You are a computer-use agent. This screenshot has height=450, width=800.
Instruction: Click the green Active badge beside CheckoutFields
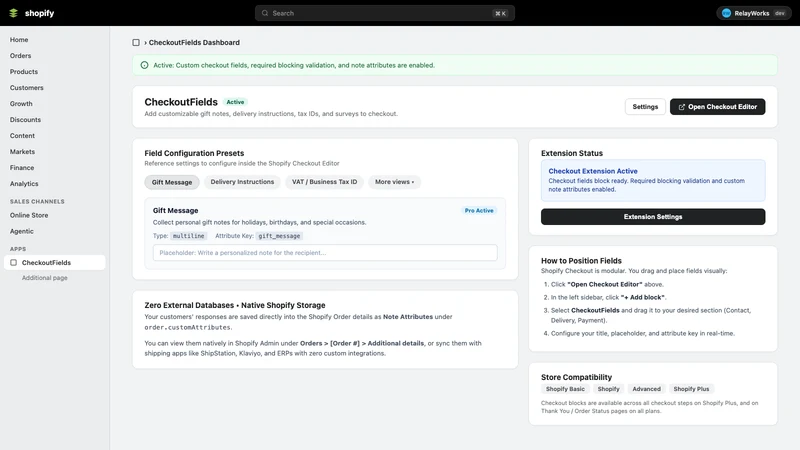click(x=235, y=102)
